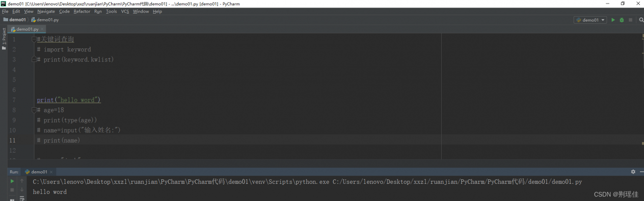Click the down arrow in Run panel

(x=22, y=190)
